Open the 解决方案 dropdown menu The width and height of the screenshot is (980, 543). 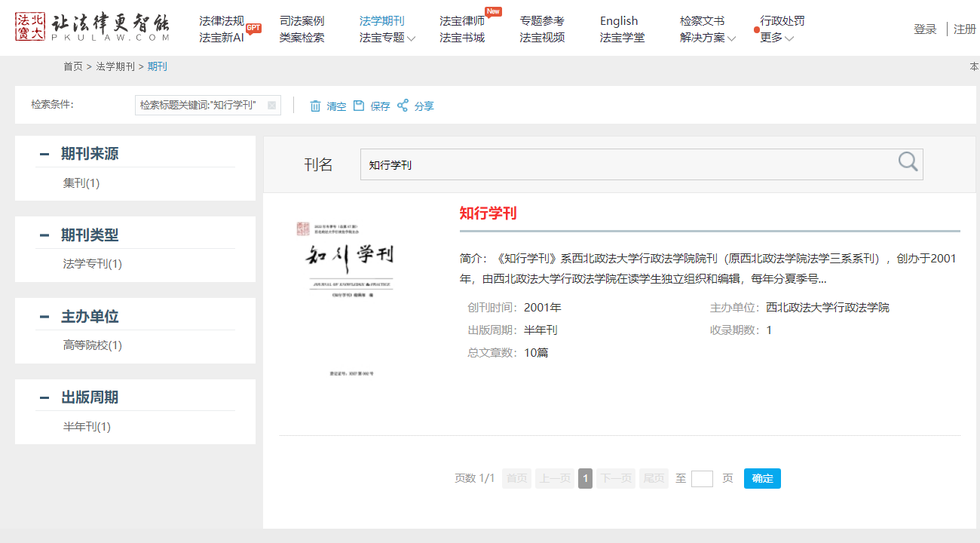click(x=708, y=38)
